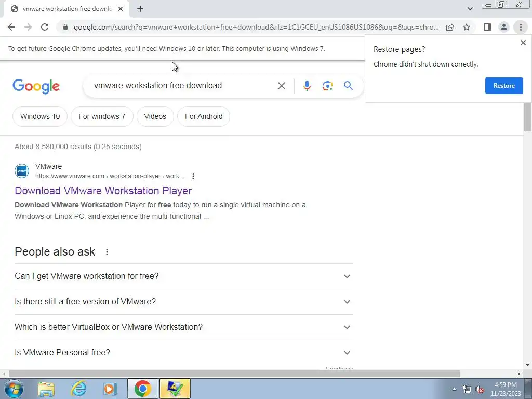Image resolution: width=532 pixels, height=399 pixels.
Task: Select the For windows 7 chip
Action: coord(102,116)
